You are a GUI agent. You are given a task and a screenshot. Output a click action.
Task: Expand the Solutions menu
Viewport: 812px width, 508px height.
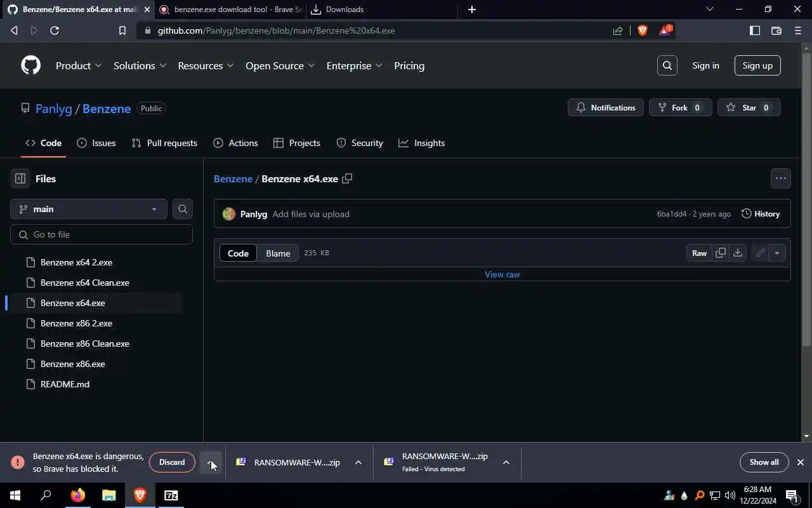point(140,65)
